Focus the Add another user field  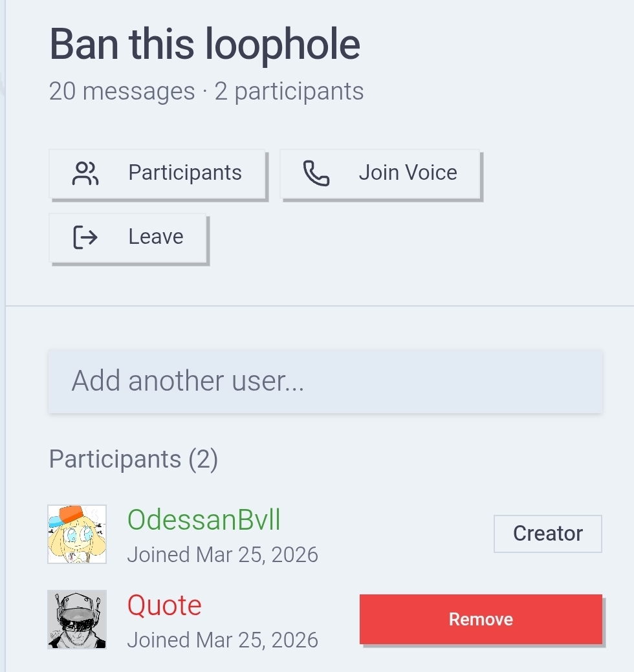point(325,381)
